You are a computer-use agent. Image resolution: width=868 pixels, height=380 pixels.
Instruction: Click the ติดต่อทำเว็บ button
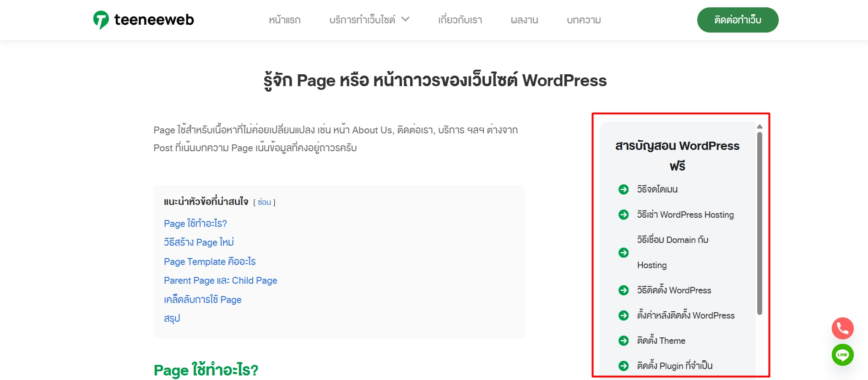pos(738,20)
